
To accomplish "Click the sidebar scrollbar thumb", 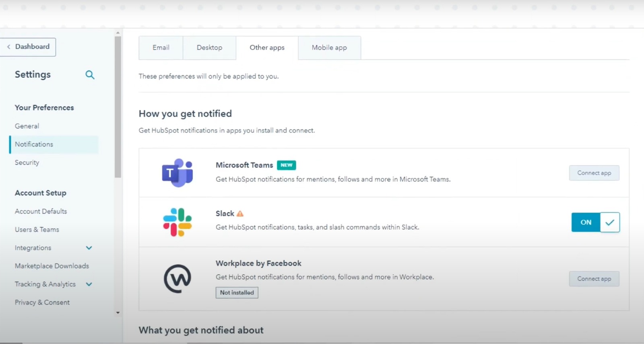I will click(118, 107).
